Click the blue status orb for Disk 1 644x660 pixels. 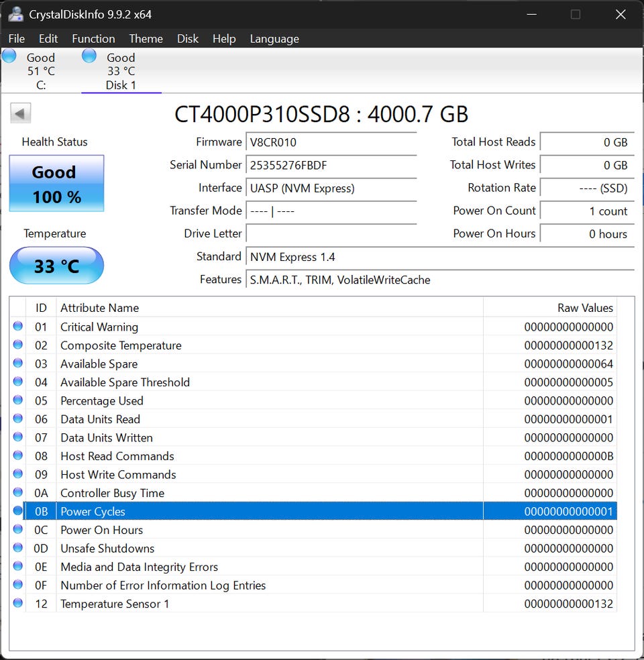pyautogui.click(x=89, y=56)
